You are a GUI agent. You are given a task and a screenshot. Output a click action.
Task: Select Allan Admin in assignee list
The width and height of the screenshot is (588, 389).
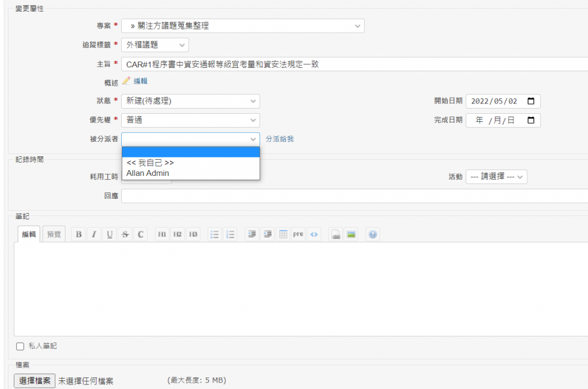pyautogui.click(x=191, y=174)
